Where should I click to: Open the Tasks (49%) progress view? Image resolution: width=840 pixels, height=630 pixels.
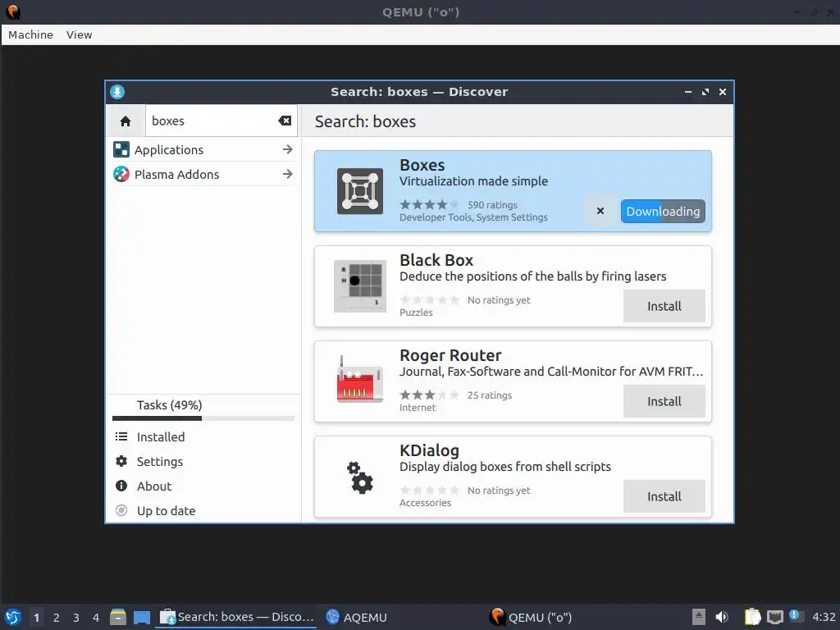203,409
